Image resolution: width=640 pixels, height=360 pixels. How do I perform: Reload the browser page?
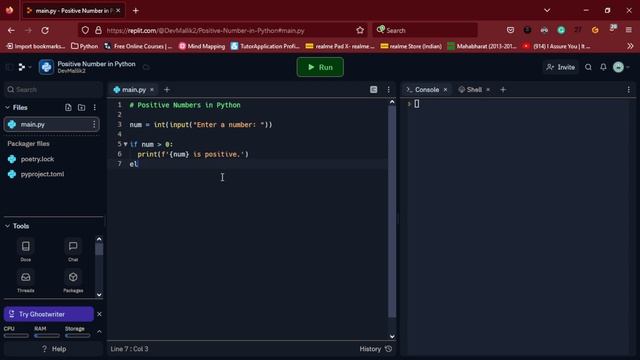(x=45, y=30)
